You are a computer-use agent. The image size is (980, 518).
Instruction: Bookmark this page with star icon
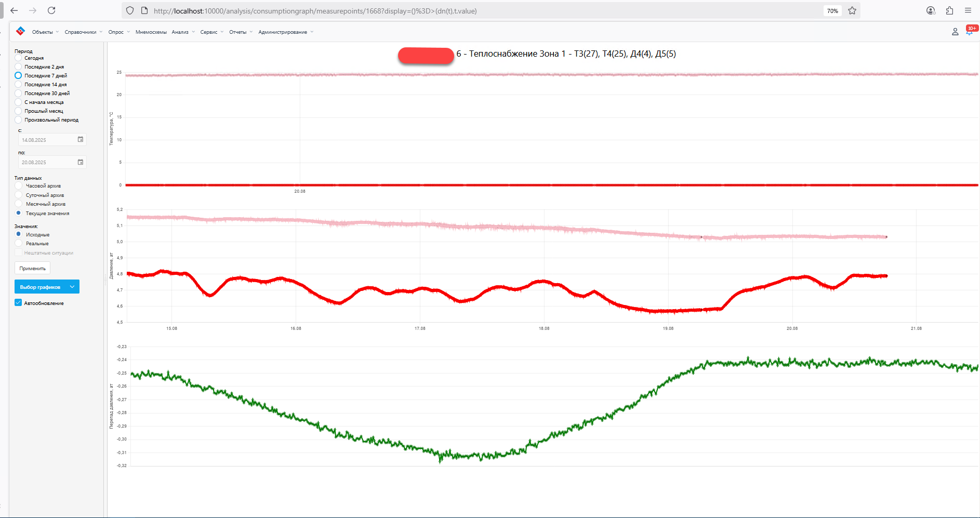tap(852, 10)
